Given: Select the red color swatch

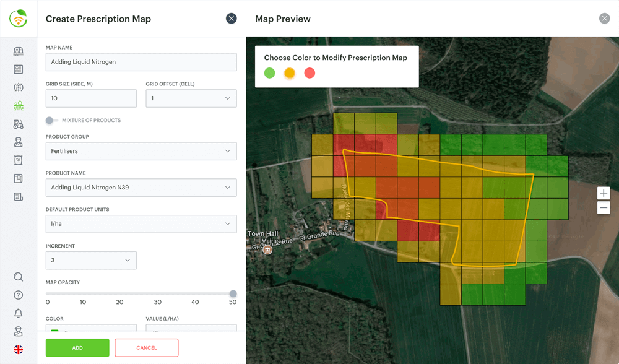Looking at the screenshot, I should click(x=309, y=73).
